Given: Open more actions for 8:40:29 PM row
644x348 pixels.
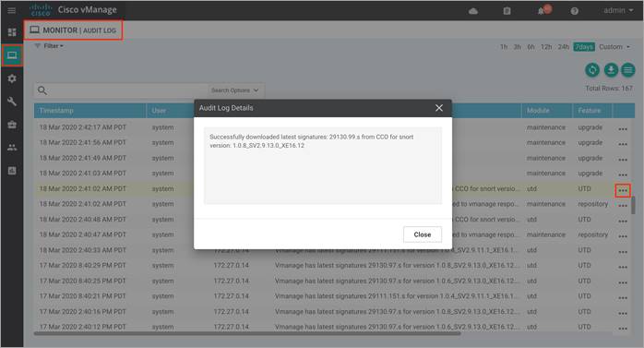Looking at the screenshot, I should tap(623, 267).
